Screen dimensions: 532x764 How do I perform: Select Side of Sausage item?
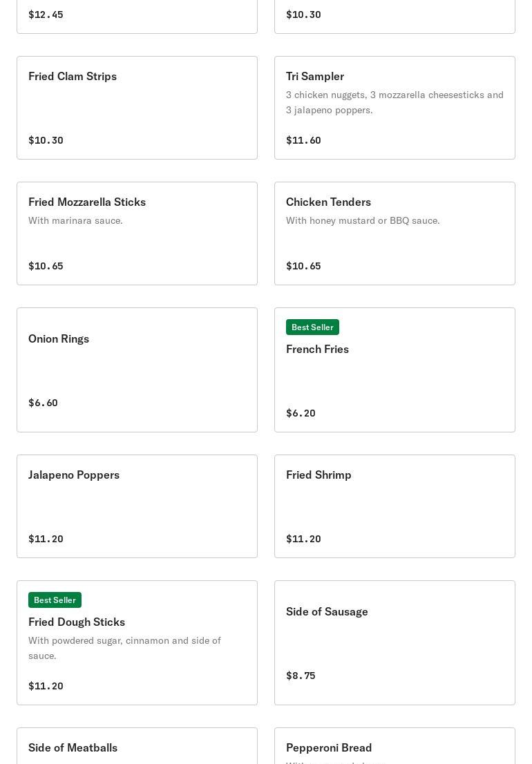(395, 642)
